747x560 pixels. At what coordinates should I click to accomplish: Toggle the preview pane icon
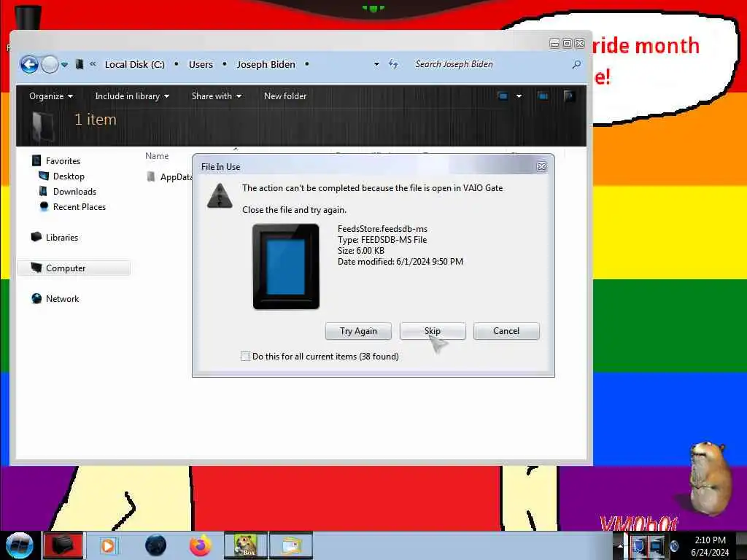[543, 96]
